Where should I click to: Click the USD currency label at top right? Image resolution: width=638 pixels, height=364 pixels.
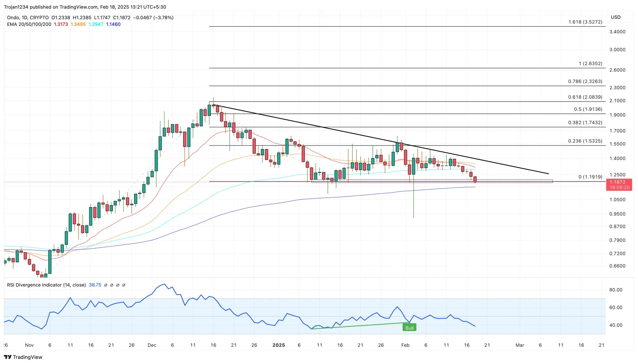tap(616, 17)
